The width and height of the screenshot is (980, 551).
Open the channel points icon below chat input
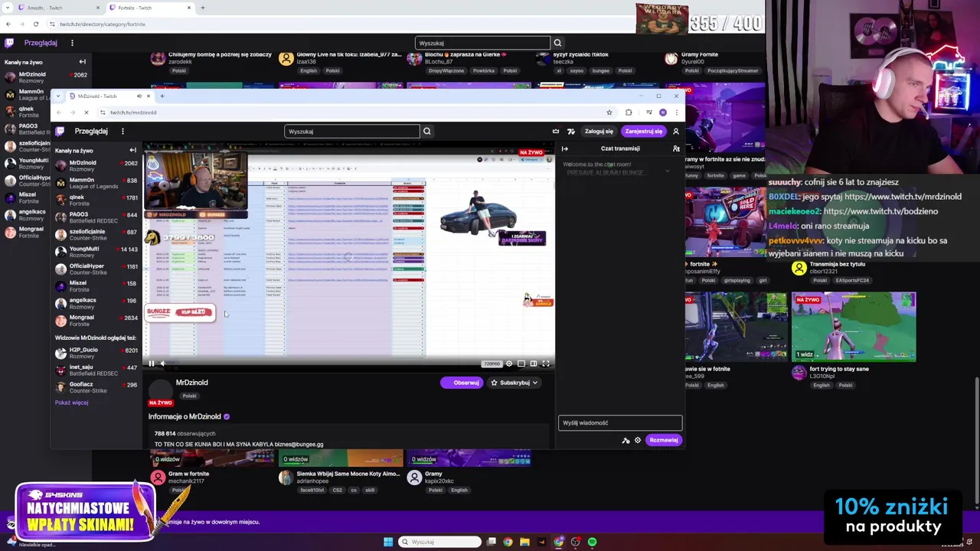pos(626,440)
